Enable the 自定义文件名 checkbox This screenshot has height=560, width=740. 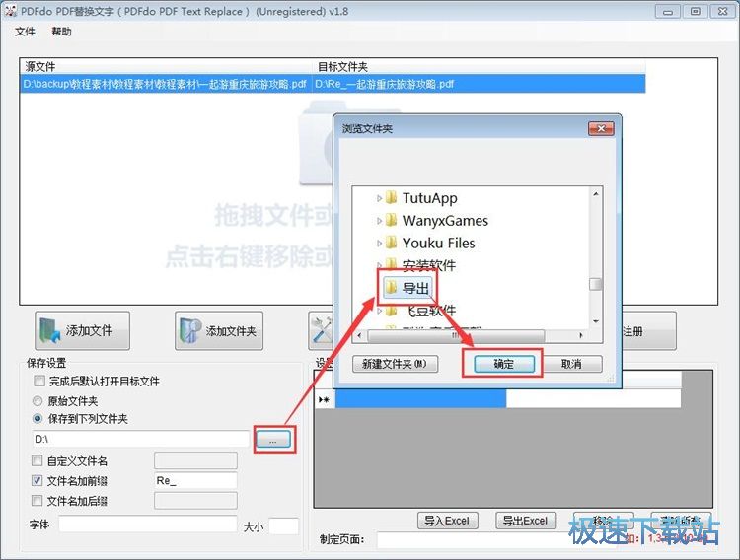click(37, 460)
